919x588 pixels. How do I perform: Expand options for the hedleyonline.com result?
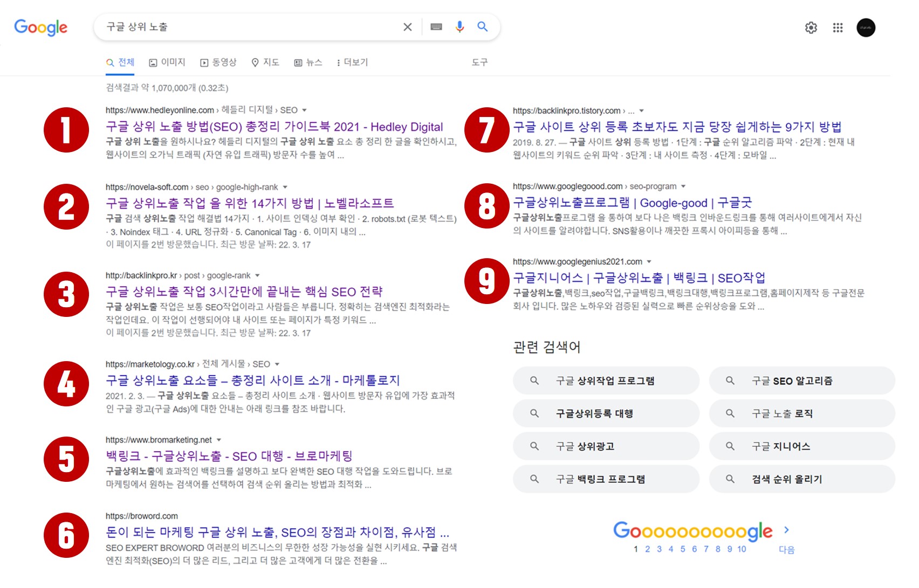pyautogui.click(x=305, y=109)
